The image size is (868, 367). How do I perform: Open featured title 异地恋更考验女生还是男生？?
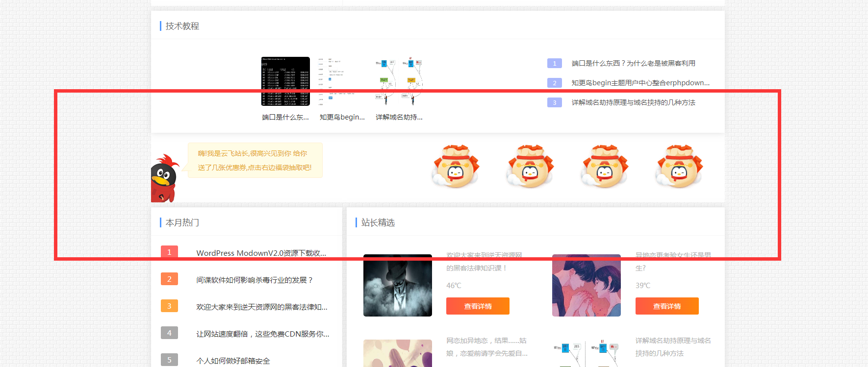click(673, 262)
